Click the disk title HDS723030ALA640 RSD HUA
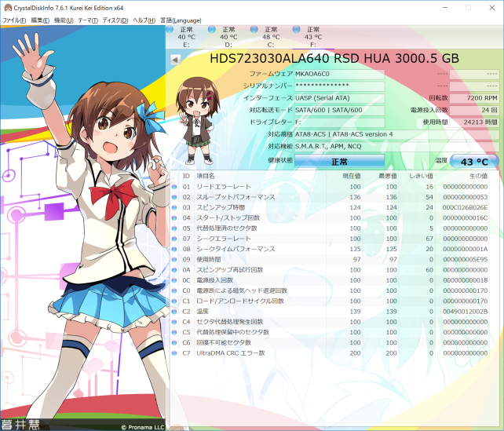Image resolution: width=504 pixels, height=431 pixels. (334, 59)
